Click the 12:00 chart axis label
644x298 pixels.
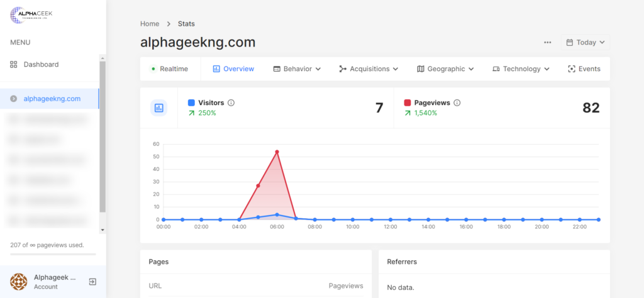(390, 226)
